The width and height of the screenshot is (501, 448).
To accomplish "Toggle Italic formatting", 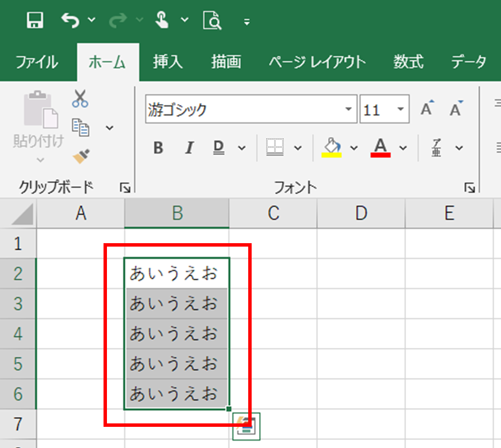I will 189,148.
